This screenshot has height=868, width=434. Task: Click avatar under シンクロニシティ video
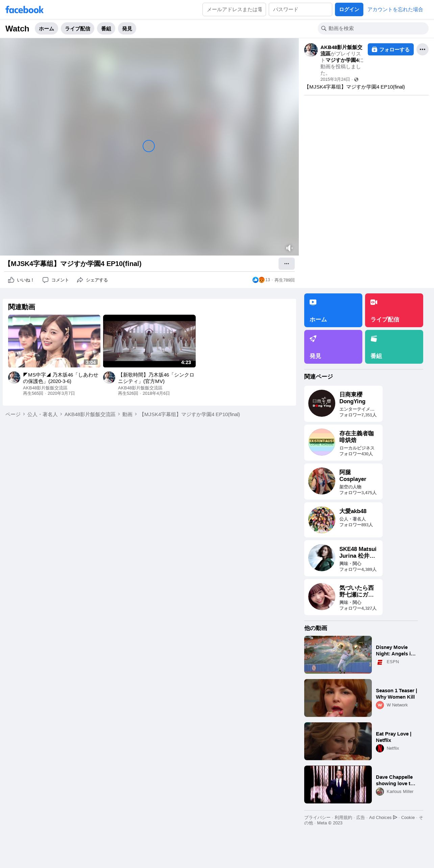coord(109,378)
